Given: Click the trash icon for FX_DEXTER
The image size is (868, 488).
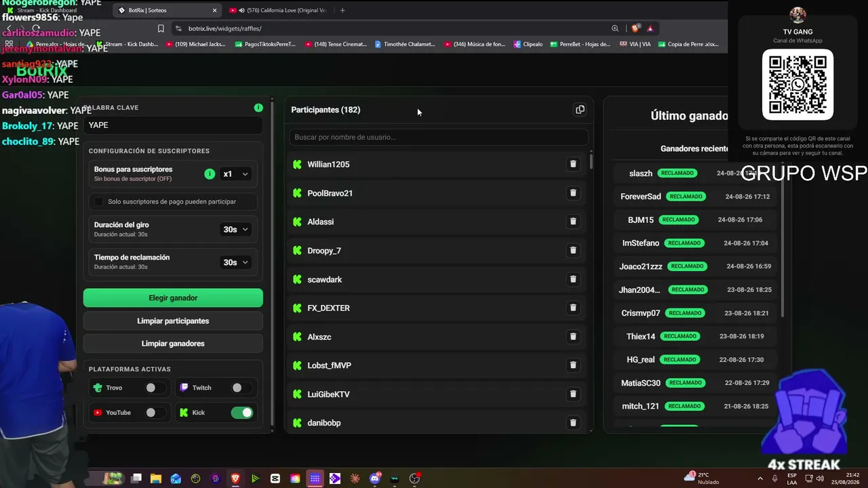Looking at the screenshot, I should 573,308.
